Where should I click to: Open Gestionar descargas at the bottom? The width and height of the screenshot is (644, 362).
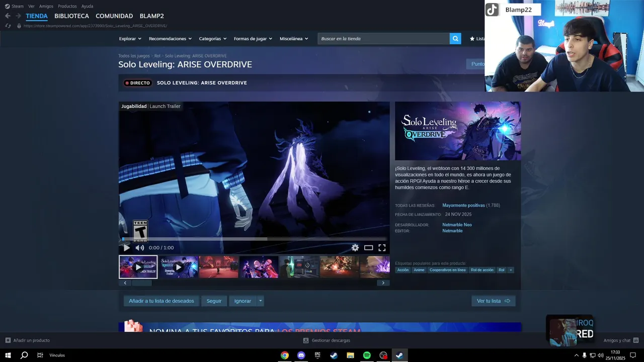click(327, 340)
